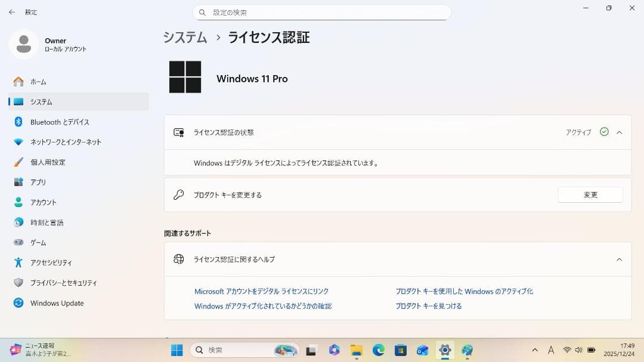Open プライバシーとセキュリティ settings

[x=79, y=283]
